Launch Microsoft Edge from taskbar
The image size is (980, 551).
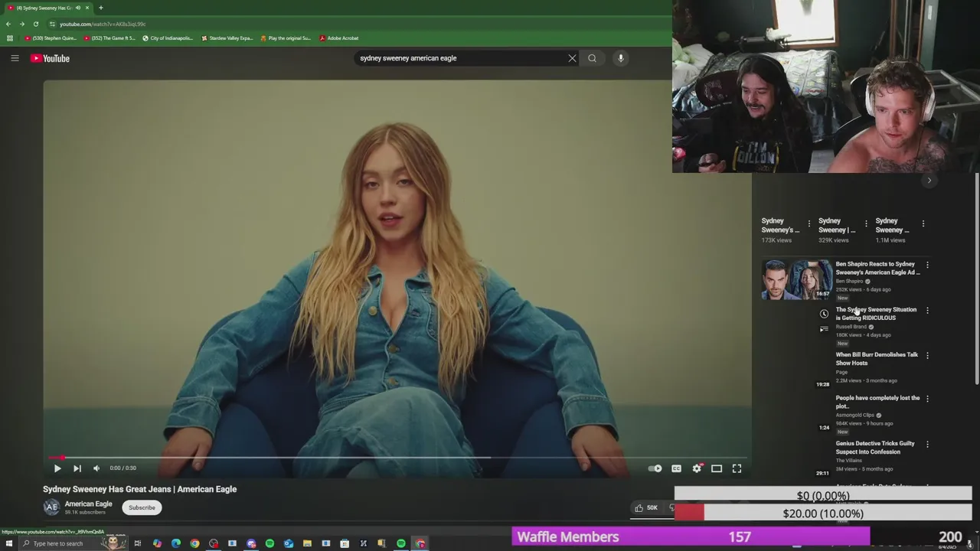(x=176, y=543)
